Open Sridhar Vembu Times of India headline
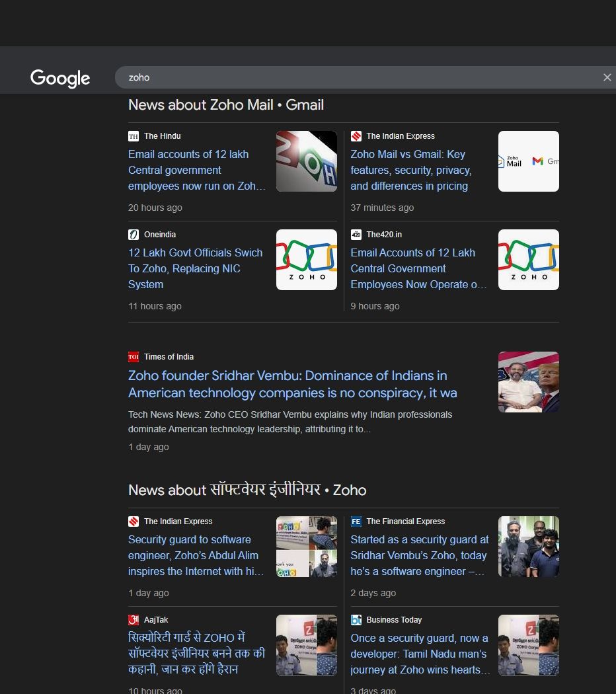The image size is (616, 694). [292, 384]
